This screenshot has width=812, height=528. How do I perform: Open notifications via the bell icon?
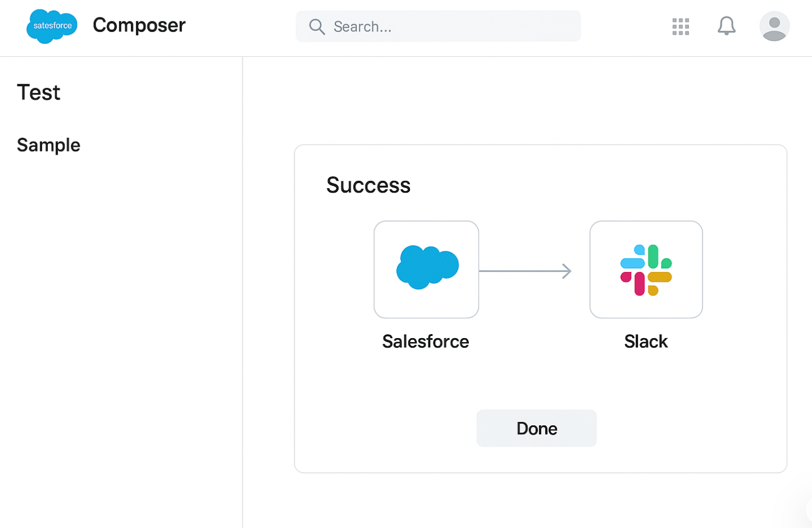(x=726, y=26)
